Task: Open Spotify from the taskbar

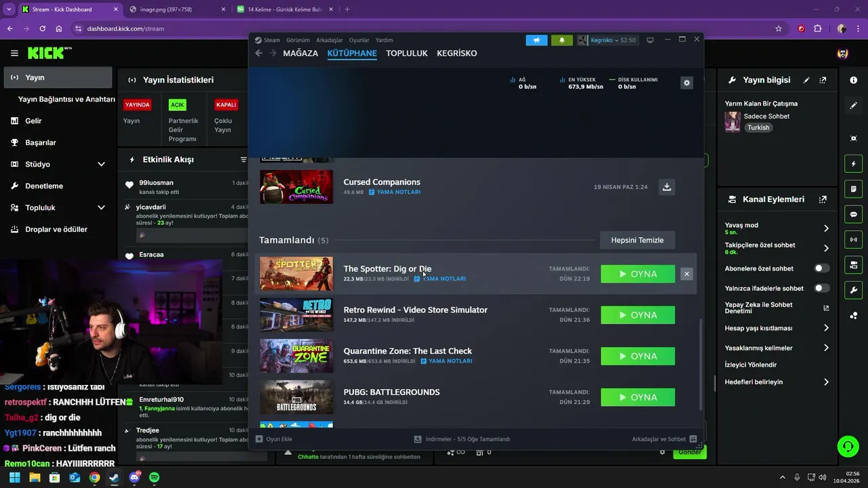Action: coord(154,477)
